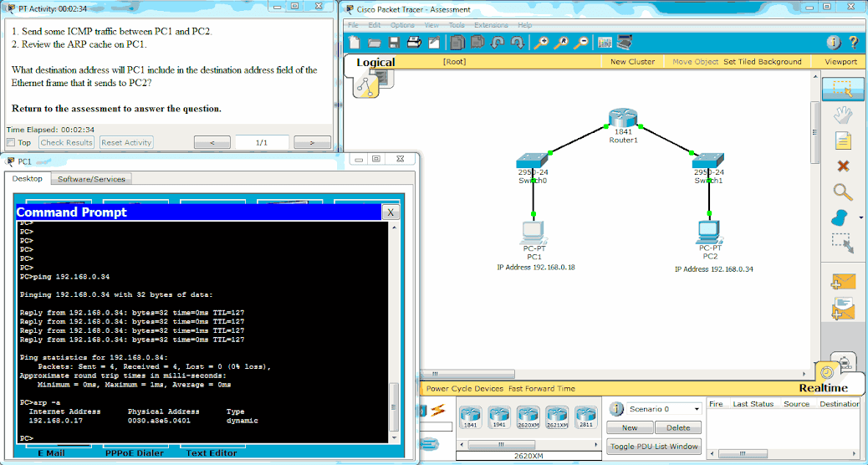Select the 1941 router in device list
The image size is (868, 465).
click(x=499, y=417)
